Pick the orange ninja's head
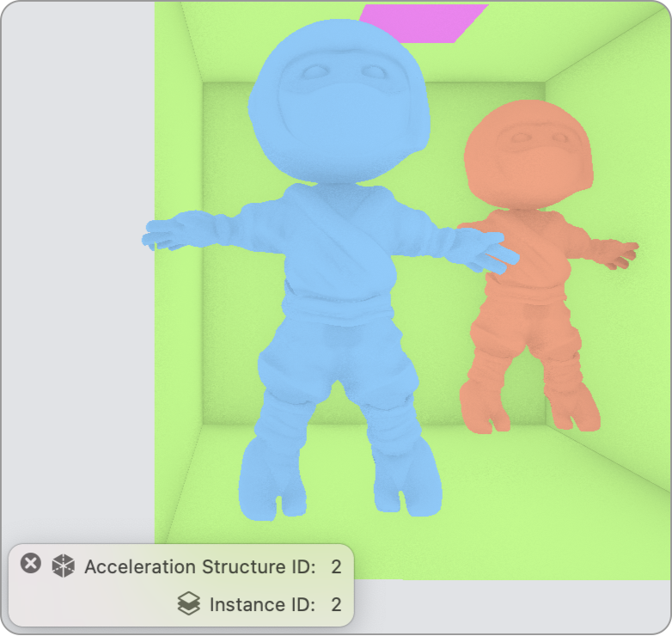The height and width of the screenshot is (636, 672). [x=527, y=153]
